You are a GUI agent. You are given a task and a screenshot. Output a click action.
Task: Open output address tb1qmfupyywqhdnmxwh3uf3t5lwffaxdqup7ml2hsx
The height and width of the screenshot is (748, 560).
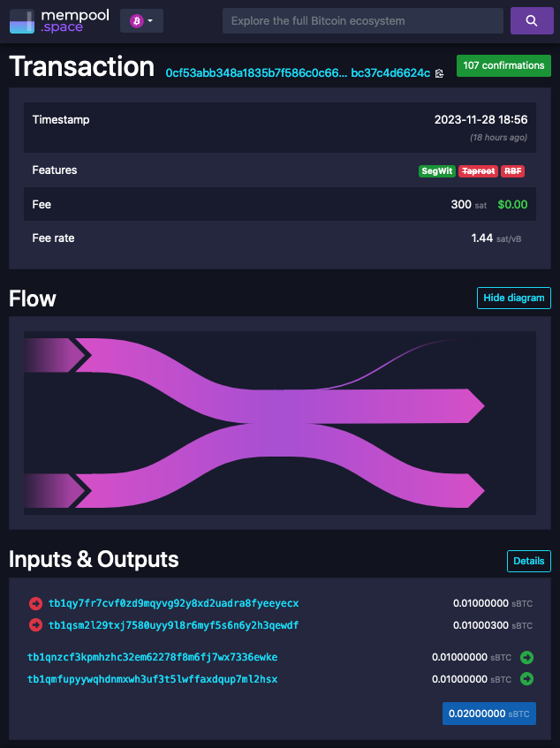[152, 679]
